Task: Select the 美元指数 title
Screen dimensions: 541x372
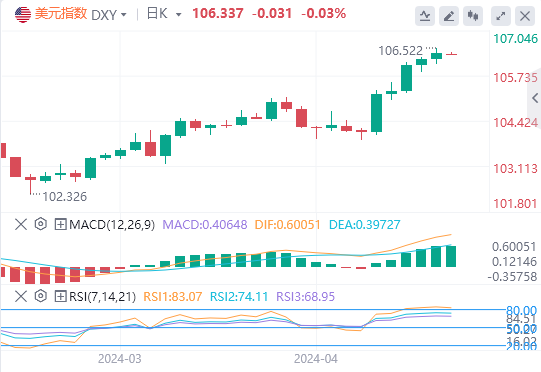Action: click(61, 14)
